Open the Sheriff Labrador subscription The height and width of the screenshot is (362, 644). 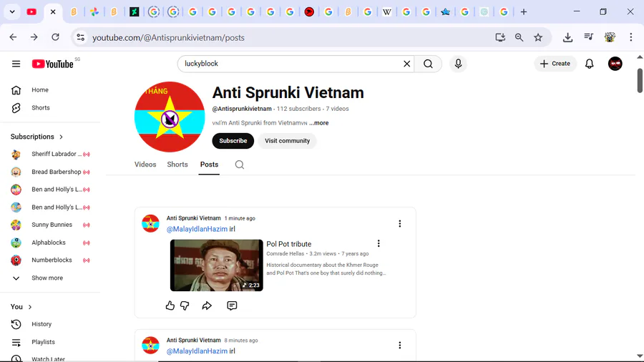tap(50, 155)
